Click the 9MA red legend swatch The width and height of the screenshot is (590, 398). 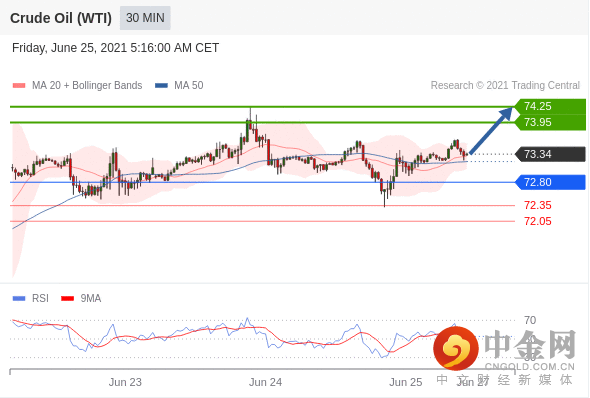[x=67, y=299]
